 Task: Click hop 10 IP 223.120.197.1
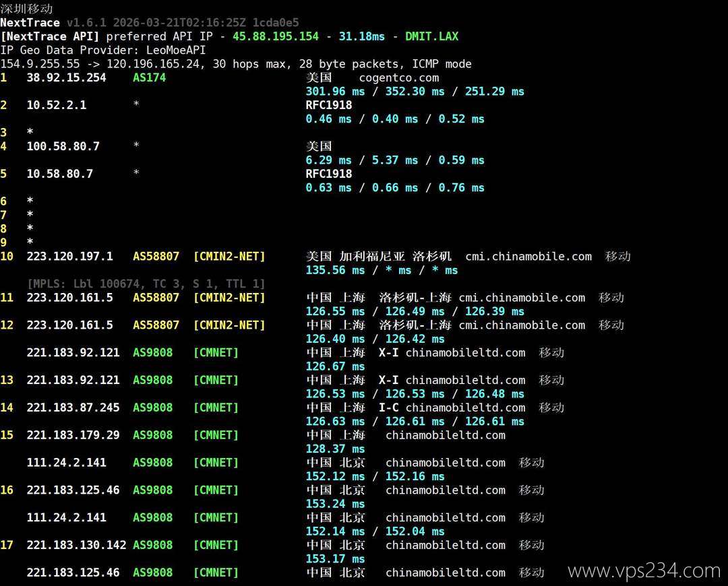coord(69,256)
